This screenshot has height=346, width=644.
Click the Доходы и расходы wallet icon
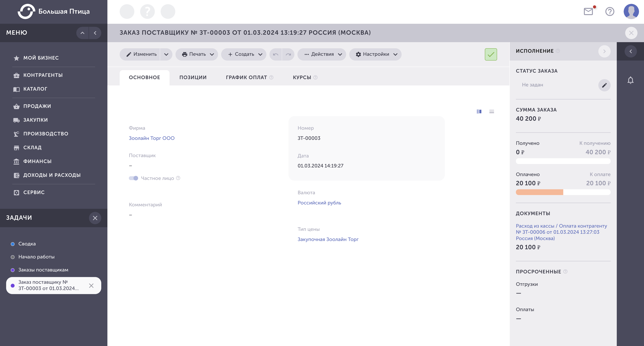tap(16, 175)
